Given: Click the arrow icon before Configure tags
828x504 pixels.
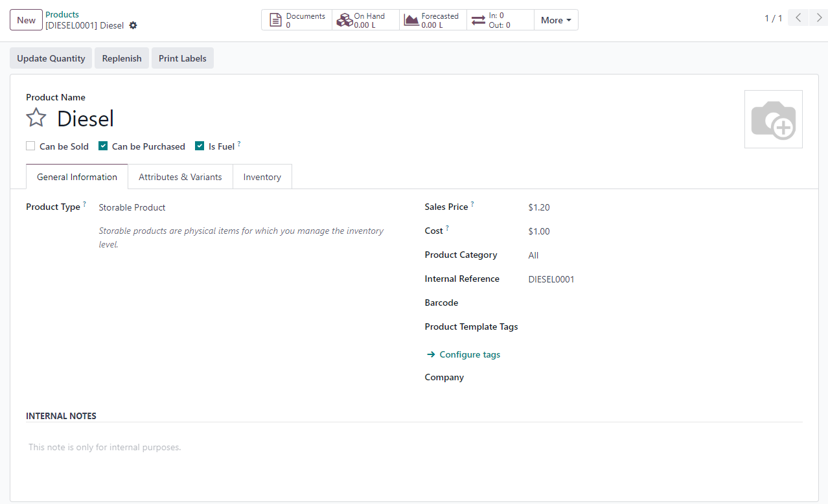Looking at the screenshot, I should (431, 354).
